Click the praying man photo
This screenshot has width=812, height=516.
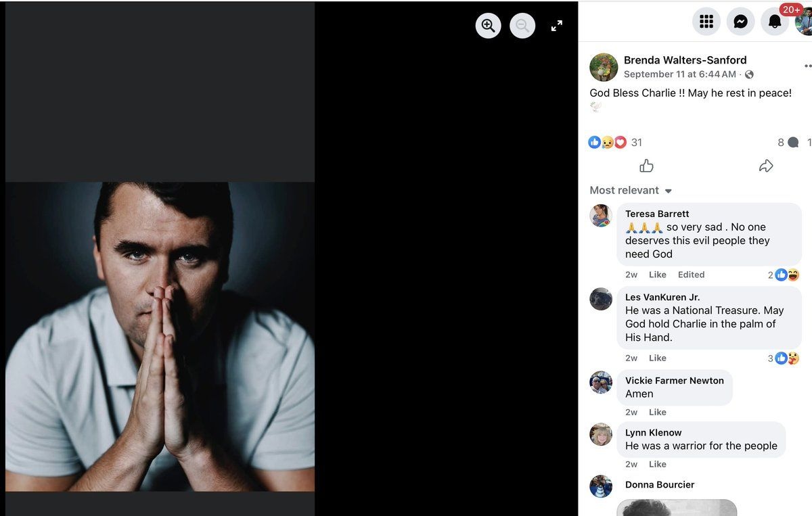point(160,336)
